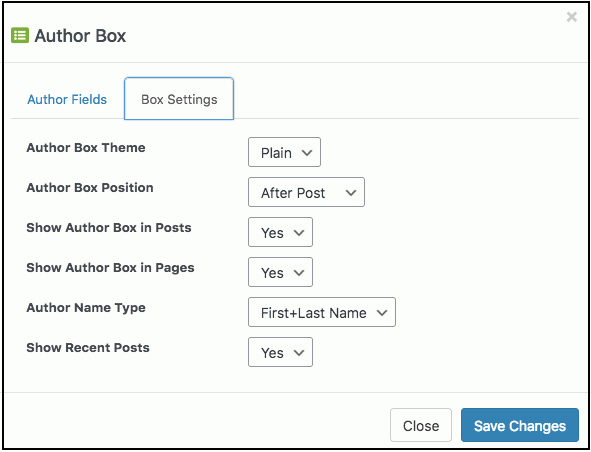Viewport: 591px width, 452px height.
Task: Change the Show Author Box in Pages dropdown
Action: [280, 272]
